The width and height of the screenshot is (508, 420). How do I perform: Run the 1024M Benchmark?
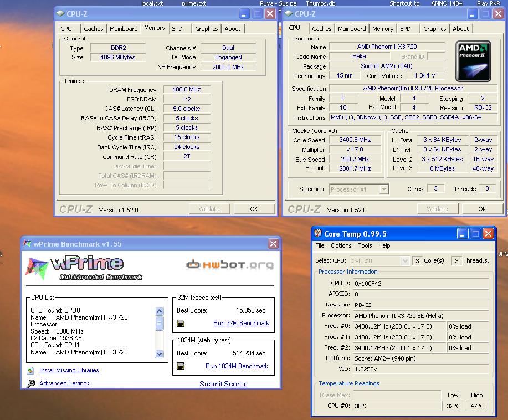237,366
